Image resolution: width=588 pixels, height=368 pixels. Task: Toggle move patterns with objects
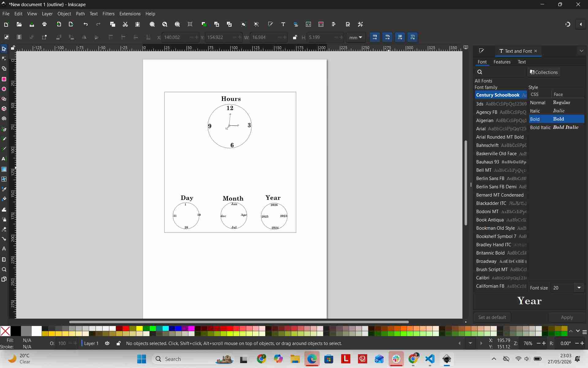click(x=413, y=37)
